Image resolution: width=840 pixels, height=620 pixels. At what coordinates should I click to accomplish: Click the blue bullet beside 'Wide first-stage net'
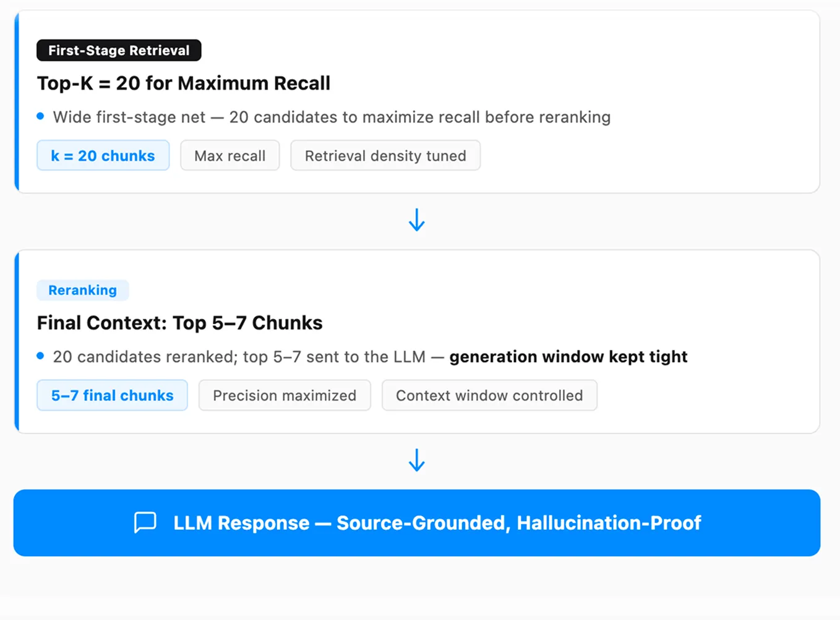[40, 116]
